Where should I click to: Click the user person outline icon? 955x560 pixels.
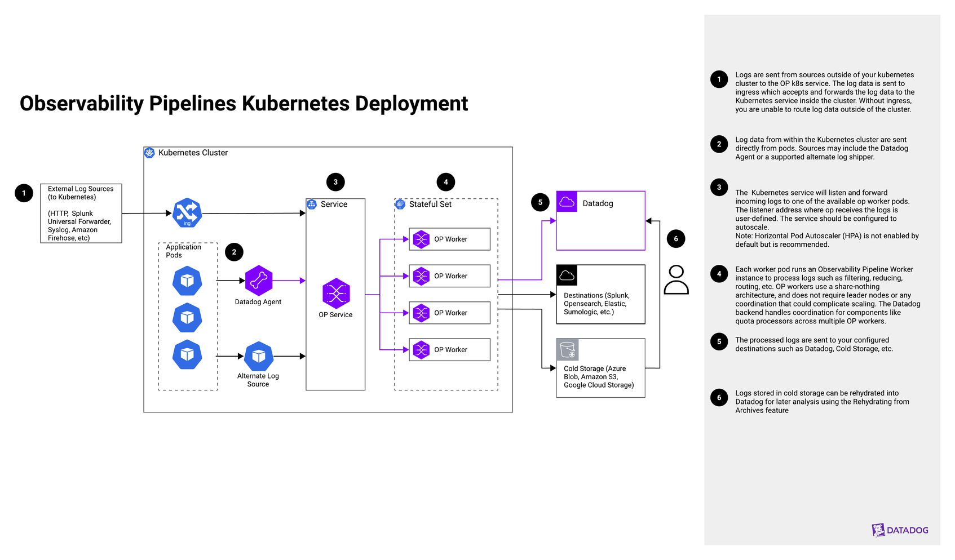[x=676, y=280]
